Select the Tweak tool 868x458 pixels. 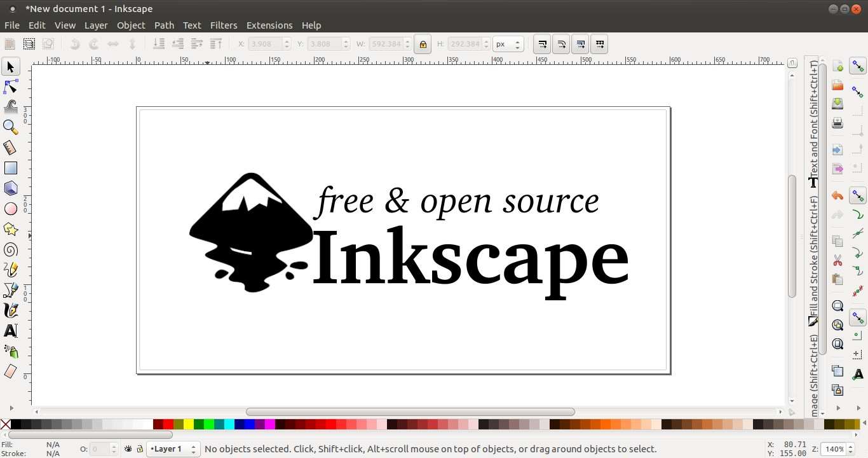pos(11,107)
